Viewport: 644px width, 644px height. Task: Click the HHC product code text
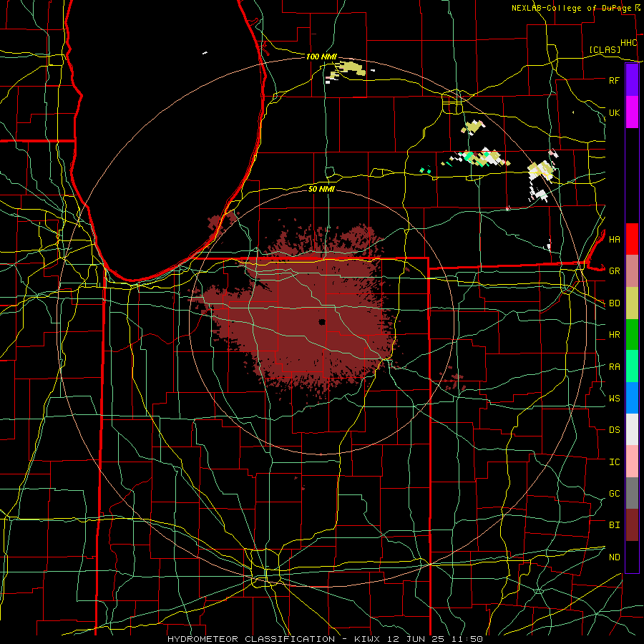point(628,43)
